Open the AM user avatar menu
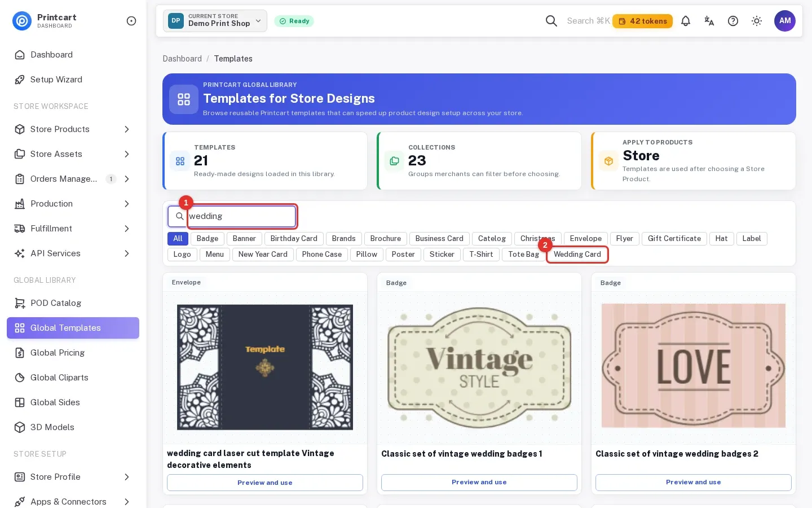812x508 pixels. (785, 21)
